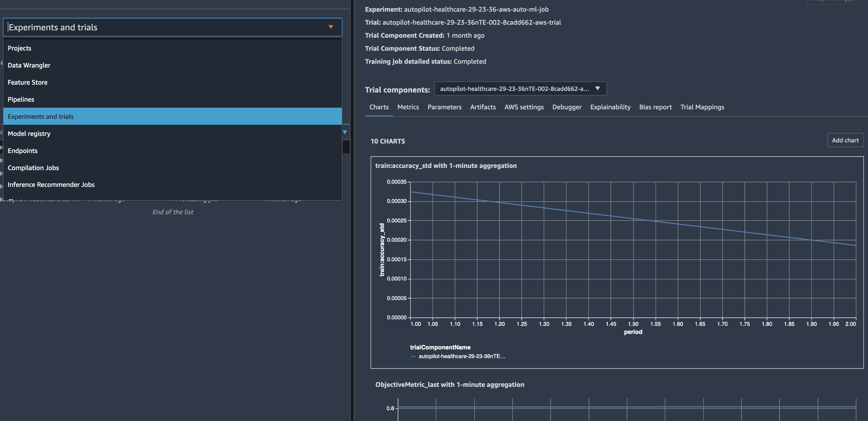Select Data Wrangler from the list
This screenshot has width=868, height=421.
29,65
